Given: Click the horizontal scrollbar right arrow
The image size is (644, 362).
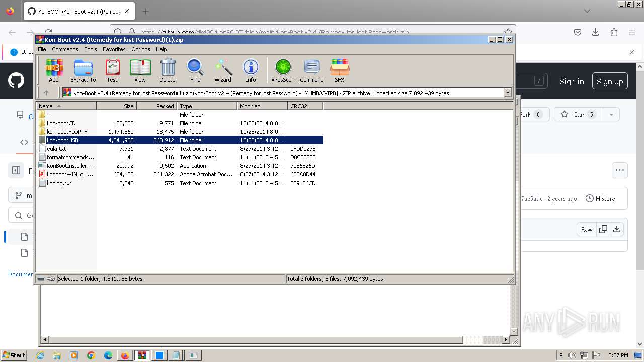Looking at the screenshot, I should (x=506, y=340).
